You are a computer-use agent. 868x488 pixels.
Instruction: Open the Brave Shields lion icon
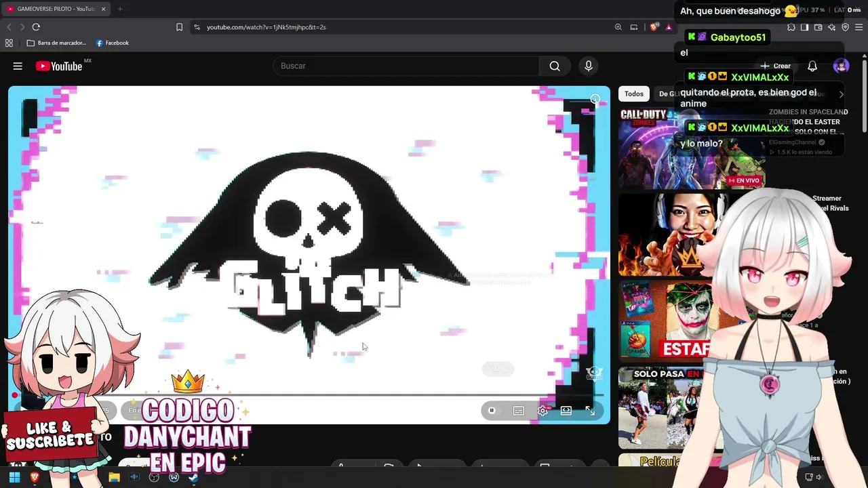point(654,27)
